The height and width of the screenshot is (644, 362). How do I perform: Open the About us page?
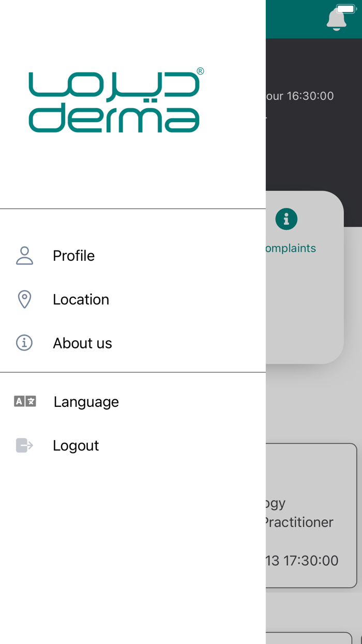82,343
